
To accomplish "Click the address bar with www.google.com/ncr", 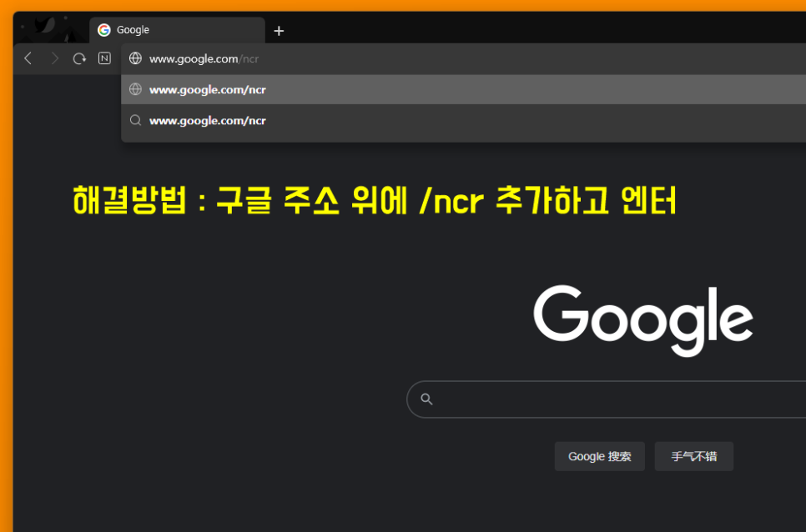I will pos(464,58).
